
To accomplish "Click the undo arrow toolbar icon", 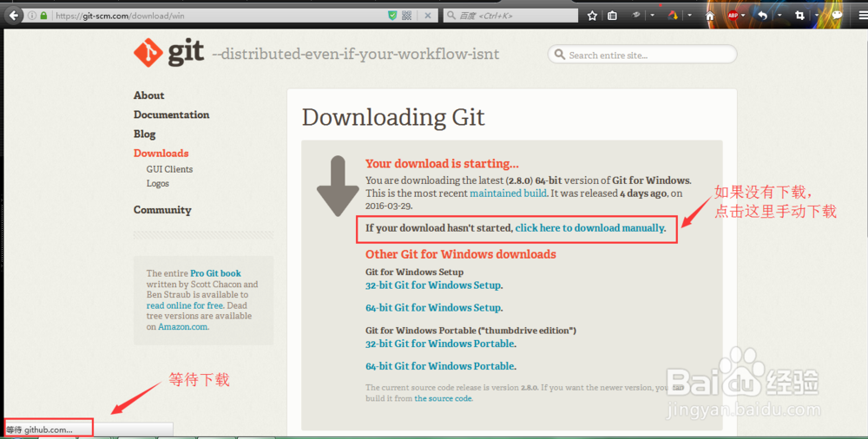I will (x=763, y=16).
